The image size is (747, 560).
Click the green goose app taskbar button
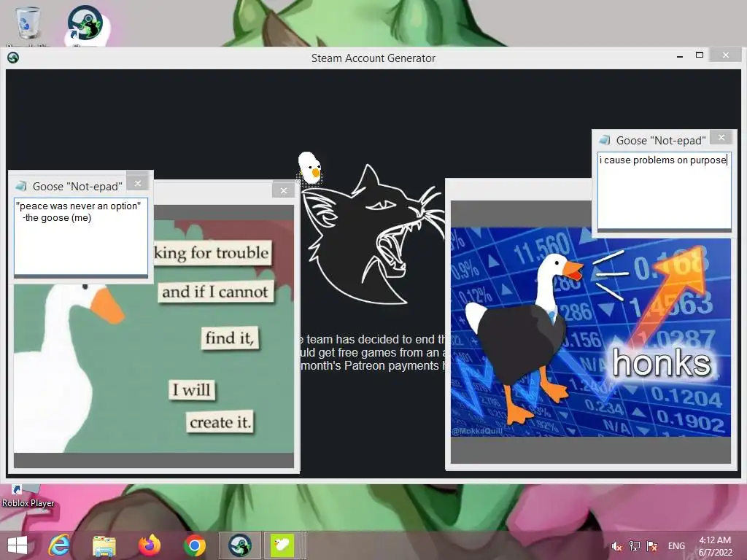(x=282, y=545)
